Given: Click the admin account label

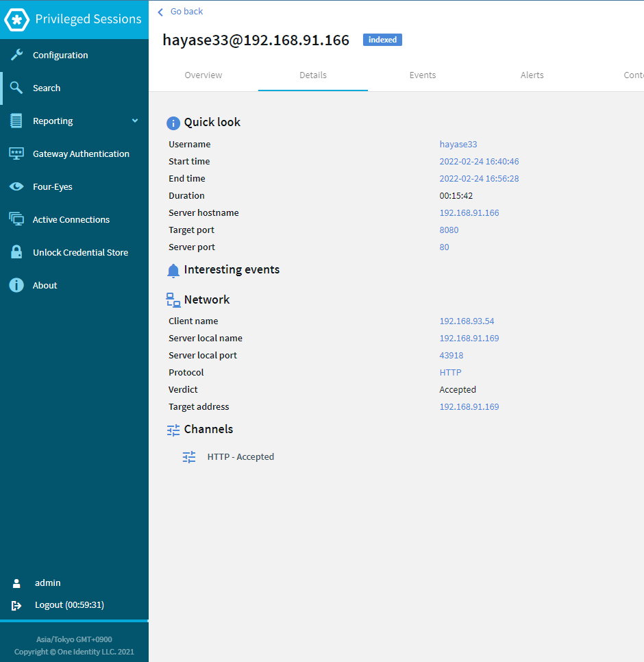Looking at the screenshot, I should [x=48, y=583].
